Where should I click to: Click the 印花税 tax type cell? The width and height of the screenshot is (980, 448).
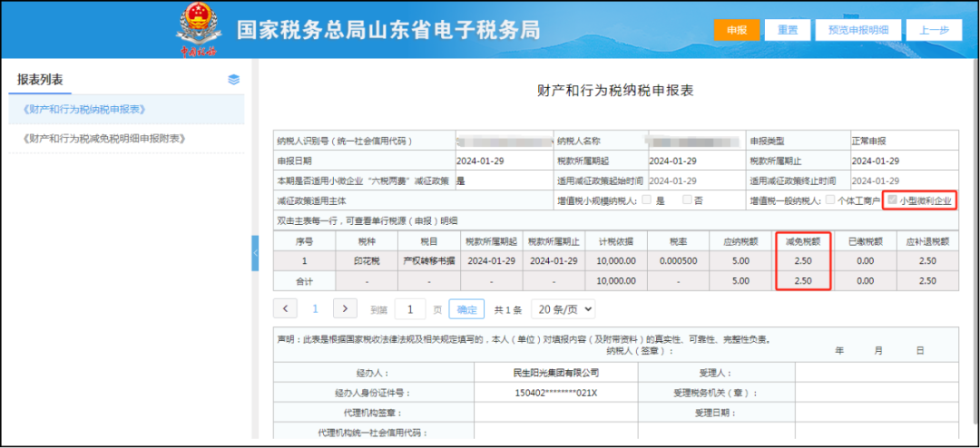[367, 261]
